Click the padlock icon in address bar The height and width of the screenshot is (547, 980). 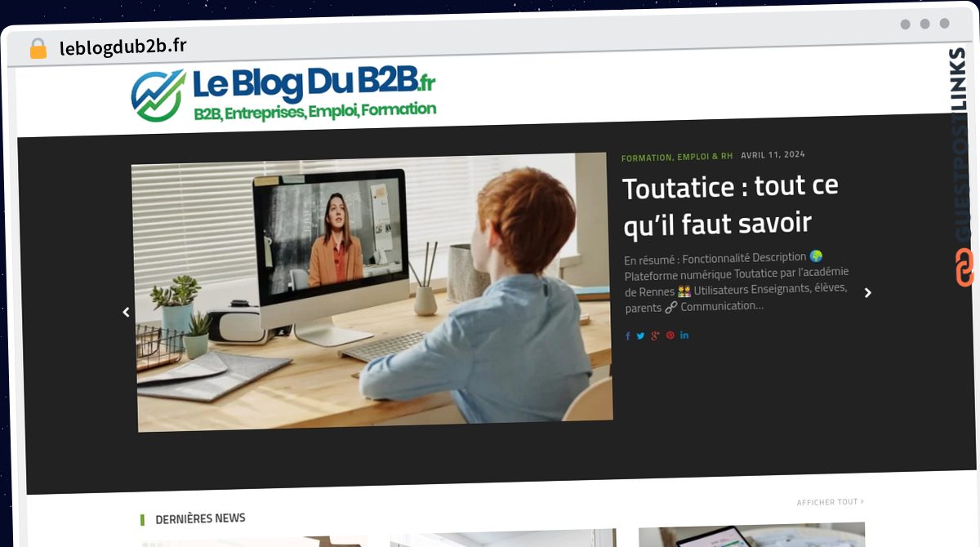click(38, 49)
